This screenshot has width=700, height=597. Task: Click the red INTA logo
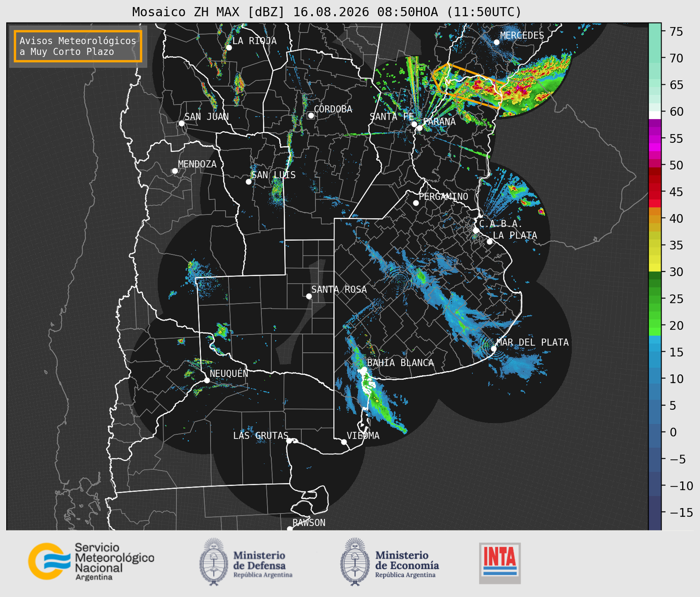[x=500, y=563]
